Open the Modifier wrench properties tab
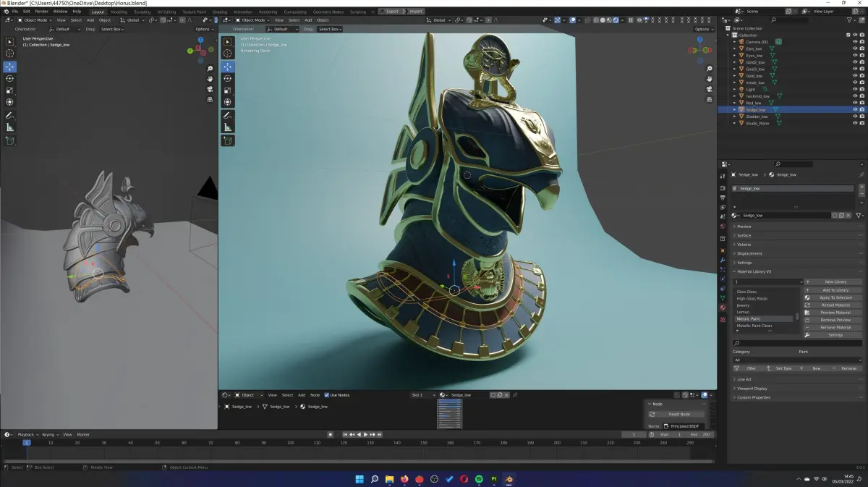The height and width of the screenshot is (487, 868). (x=723, y=260)
